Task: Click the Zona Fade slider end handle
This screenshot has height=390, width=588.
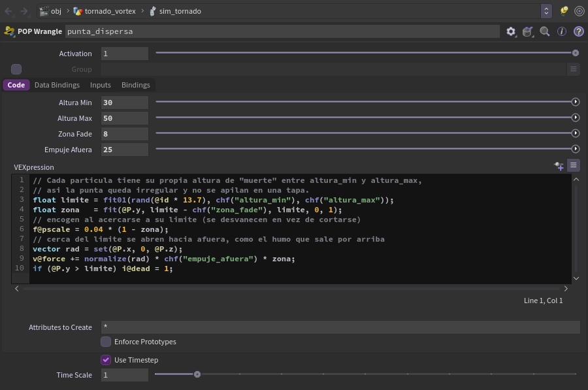Action: click(x=575, y=133)
